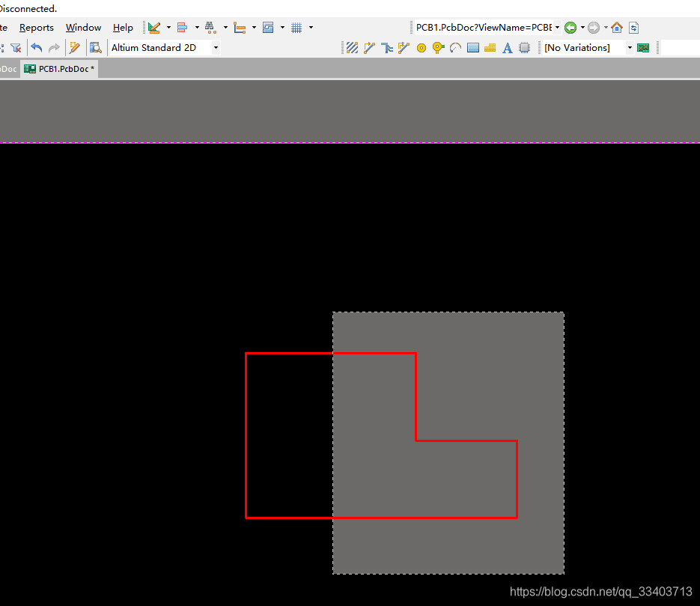700x606 pixels.
Task: Open the Reports menu
Action: pos(37,28)
